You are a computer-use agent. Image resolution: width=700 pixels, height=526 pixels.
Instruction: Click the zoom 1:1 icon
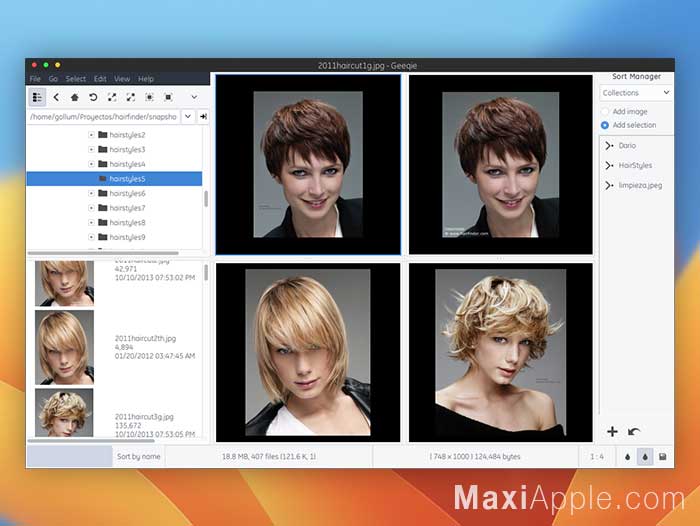coord(168,97)
